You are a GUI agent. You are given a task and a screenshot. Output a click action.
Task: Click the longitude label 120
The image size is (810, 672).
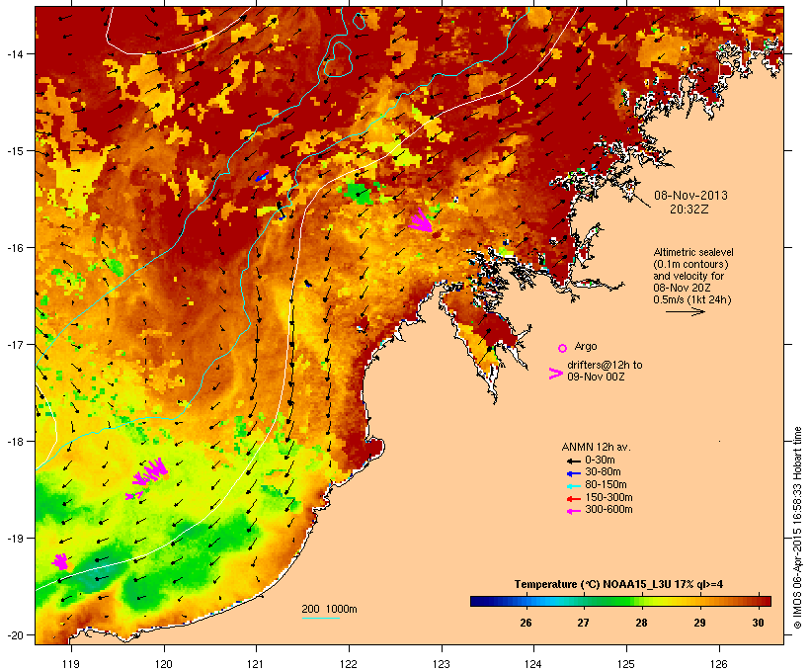164,664
